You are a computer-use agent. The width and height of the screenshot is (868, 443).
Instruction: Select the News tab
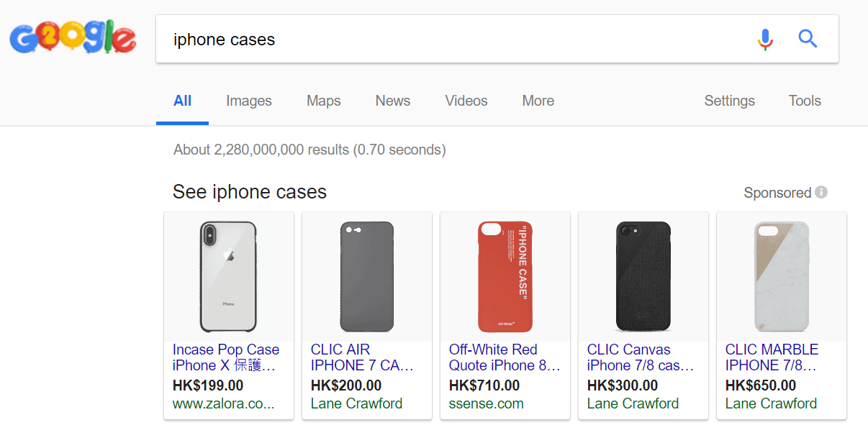point(392,101)
